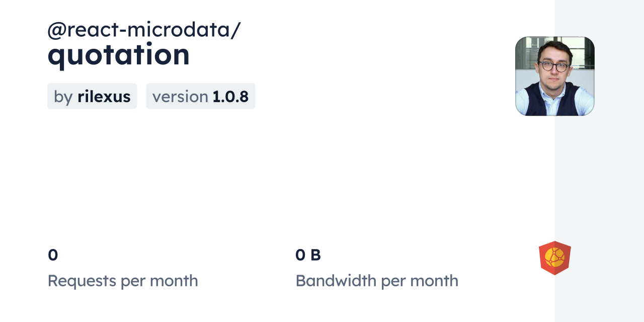This screenshot has height=322, width=644.
Task: Click the "@" symbol in the scope name
Action: (57, 30)
